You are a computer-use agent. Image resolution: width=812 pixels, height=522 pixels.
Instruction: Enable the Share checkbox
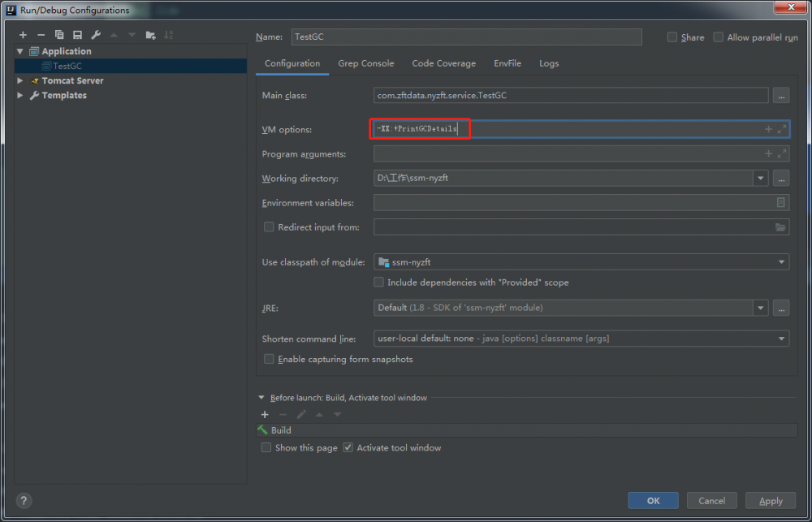(672, 37)
